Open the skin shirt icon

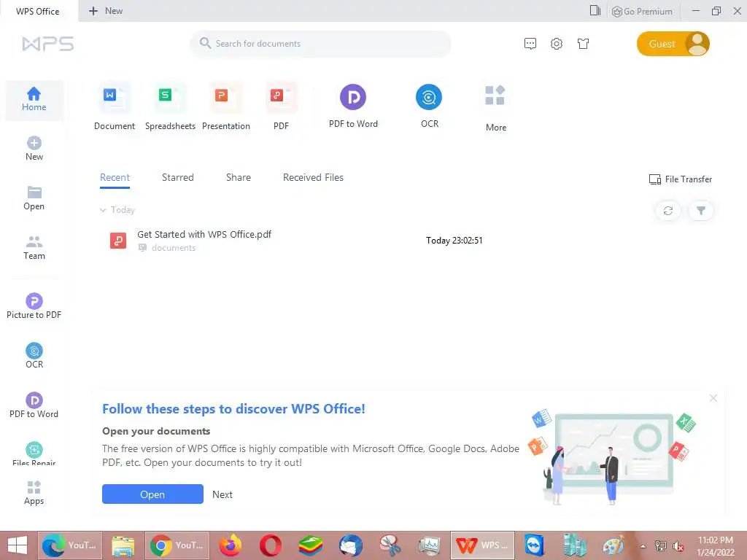tap(583, 44)
